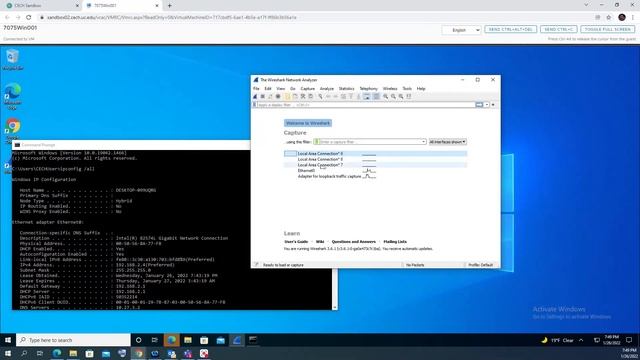Open the Mailing Lists link
The width and height of the screenshot is (640, 360).
(x=395, y=242)
